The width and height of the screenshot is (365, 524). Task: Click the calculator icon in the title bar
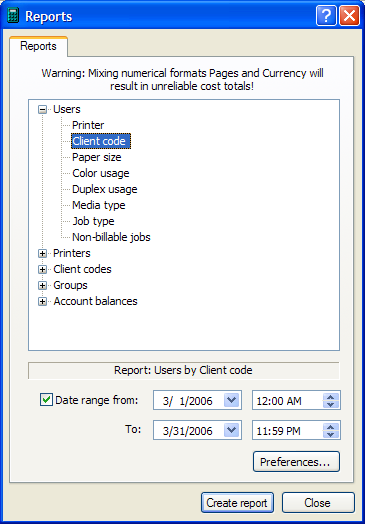coord(13,16)
